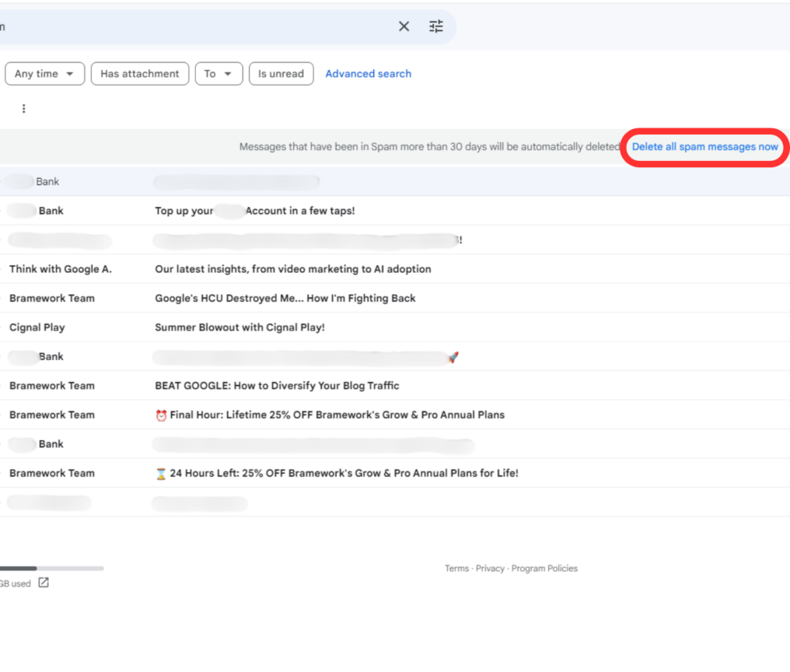Viewport: 790px width, 672px height.
Task: Click the Advanced search link
Action: (x=368, y=73)
